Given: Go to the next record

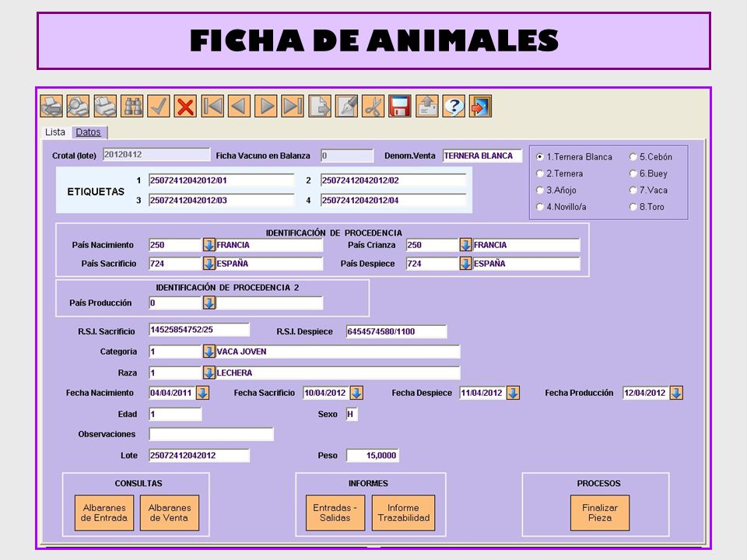Looking at the screenshot, I should point(266,107).
